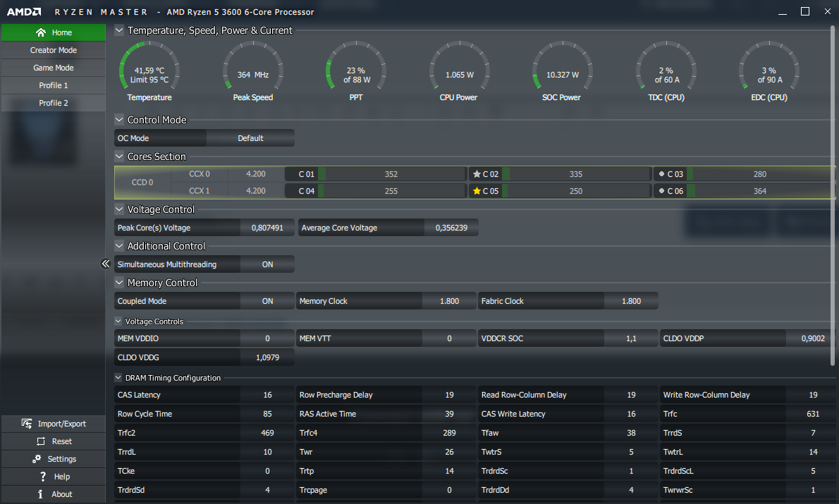The height and width of the screenshot is (504, 839).
Task: Collapse Temperature, Speed, Power & Current section
Action: (118, 30)
